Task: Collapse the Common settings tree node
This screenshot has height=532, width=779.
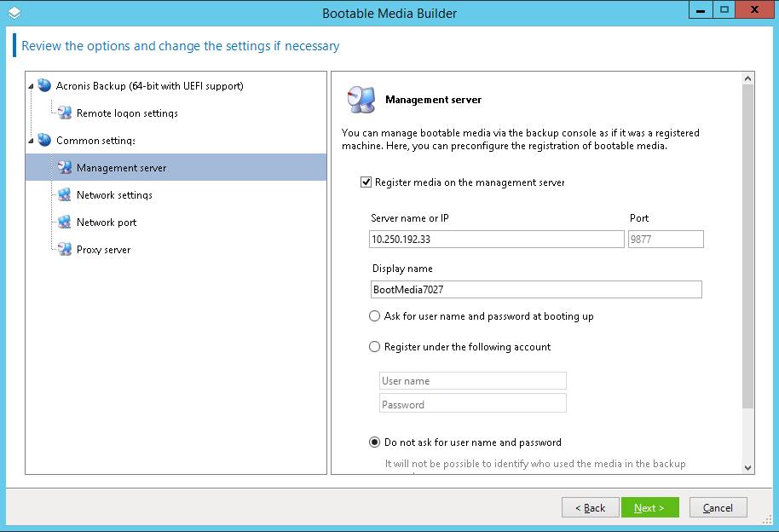Action: coord(32,141)
